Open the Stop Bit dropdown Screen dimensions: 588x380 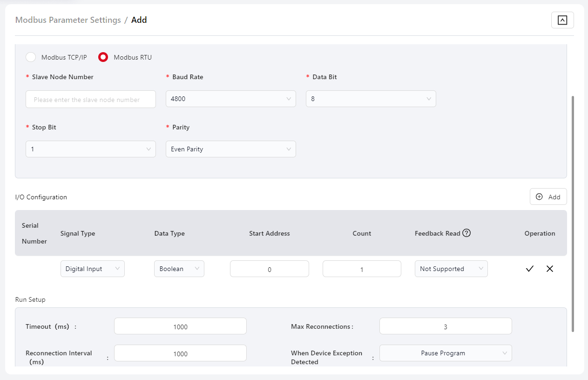[x=91, y=149]
